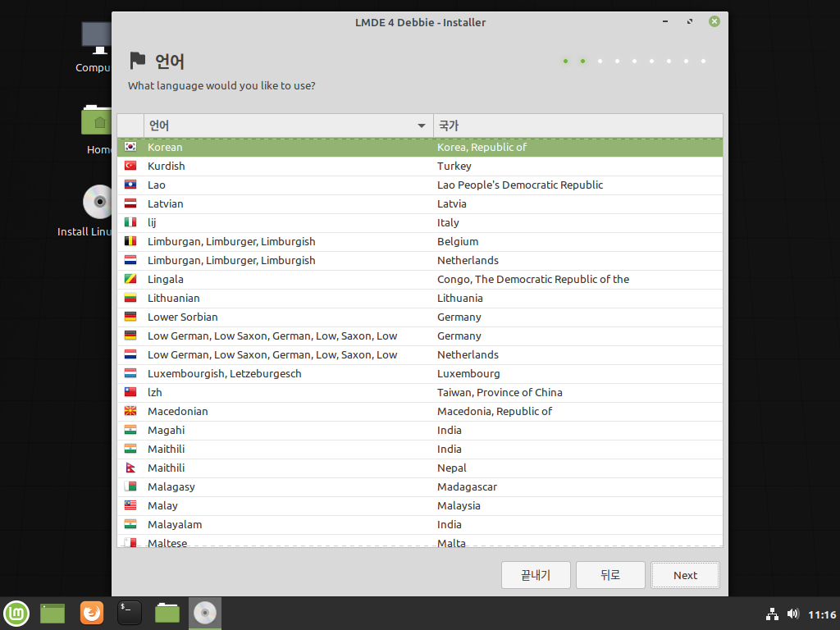Sort by the 언어 column header
This screenshot has width=840, height=630.
click(288, 126)
